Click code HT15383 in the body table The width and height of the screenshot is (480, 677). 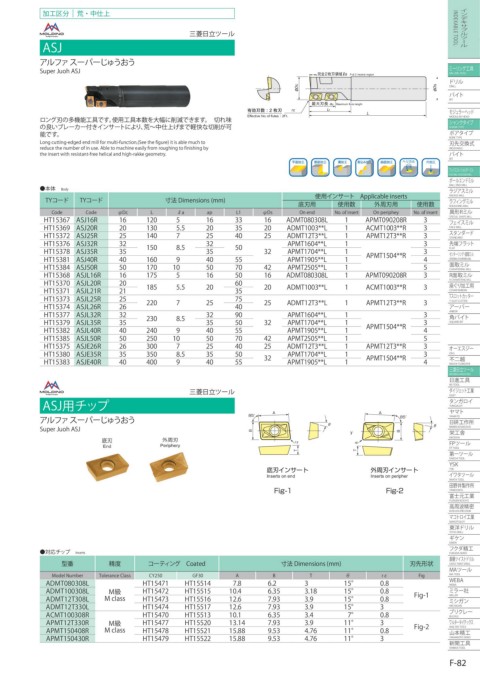click(57, 362)
